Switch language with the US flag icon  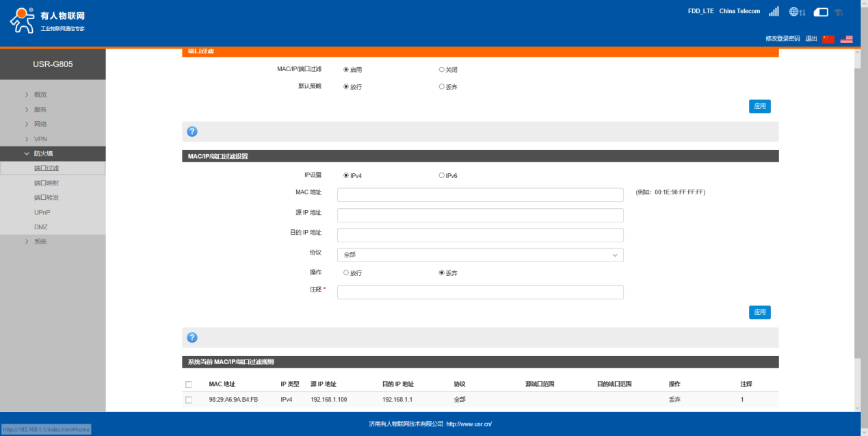(847, 39)
